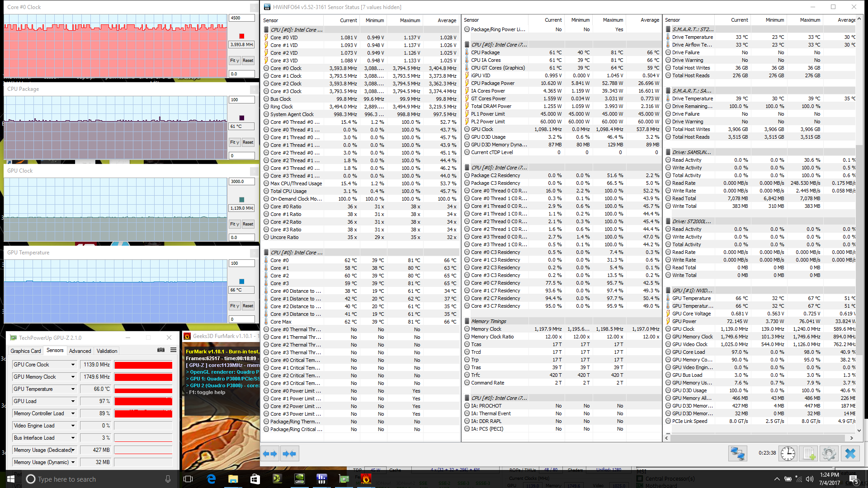Screen dimensions: 868x488
Task: Open the Action Center notifications icon
Action: pos(853,479)
